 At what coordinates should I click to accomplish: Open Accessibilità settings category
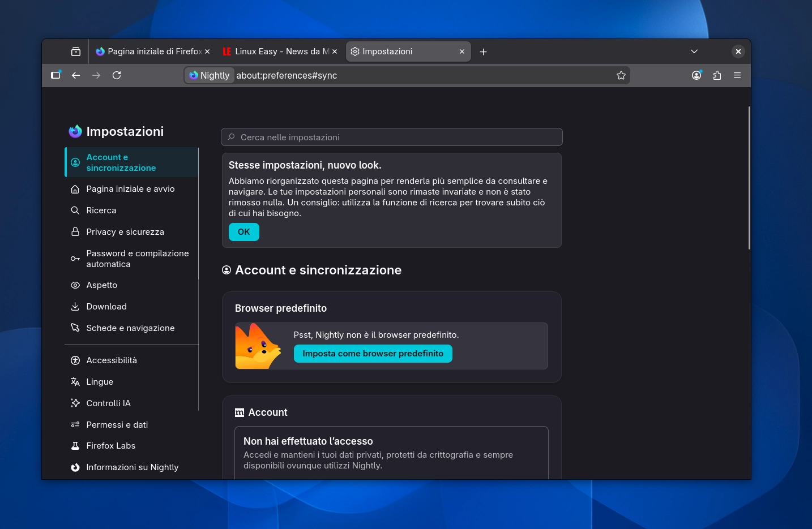coord(131,360)
